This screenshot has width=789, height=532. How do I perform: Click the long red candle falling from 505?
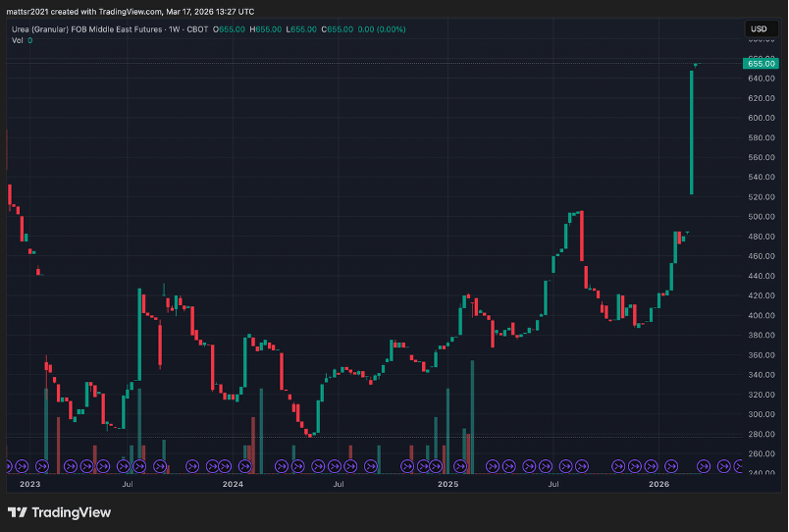(582, 236)
